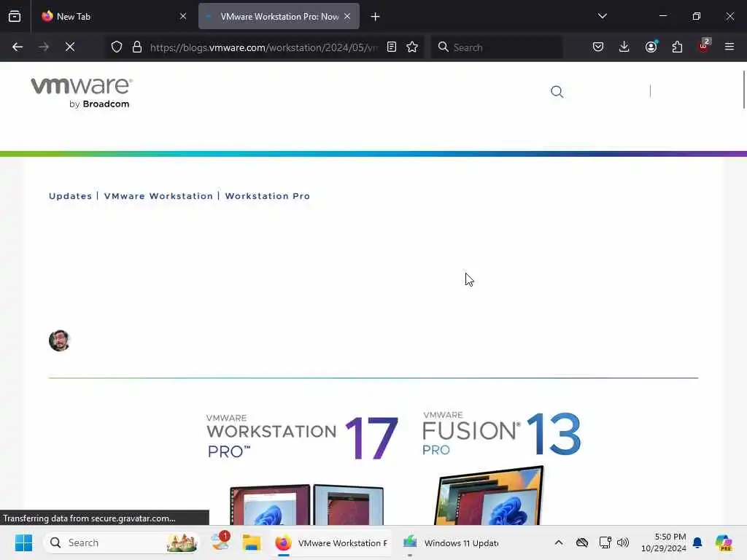Click the VMware by Broadcom logo

[82, 93]
